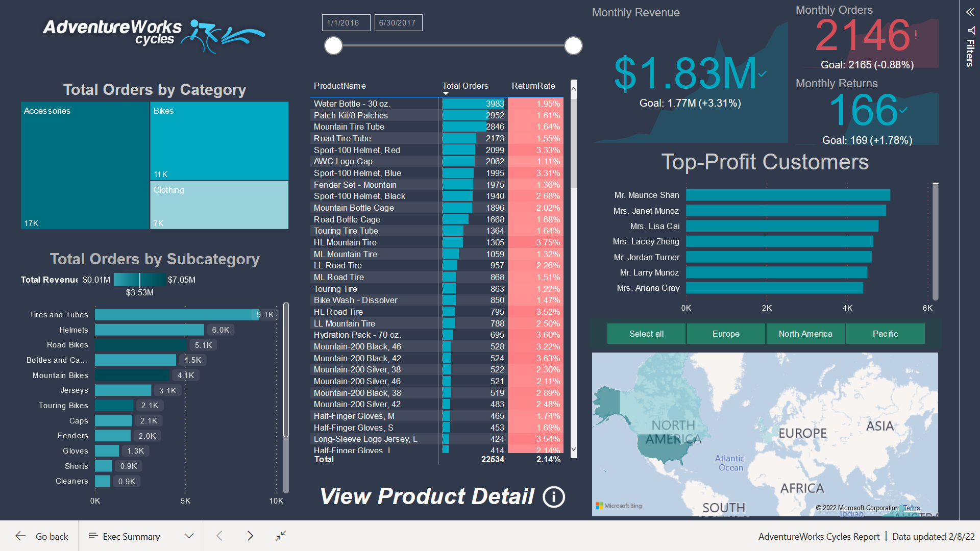Click the vertical Filters tab on the right
The height and width of the screenshot is (551, 980).
pyautogui.click(x=969, y=54)
